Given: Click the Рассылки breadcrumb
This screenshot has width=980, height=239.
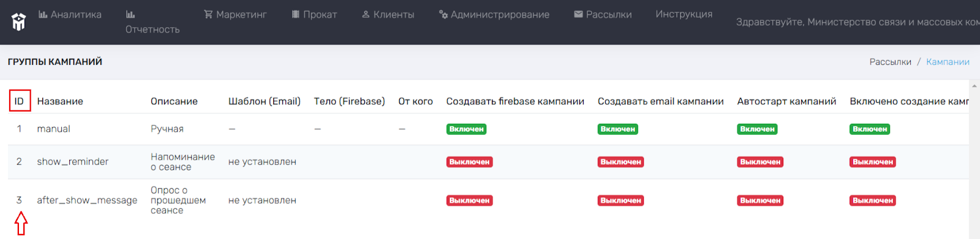Looking at the screenshot, I should (x=890, y=62).
